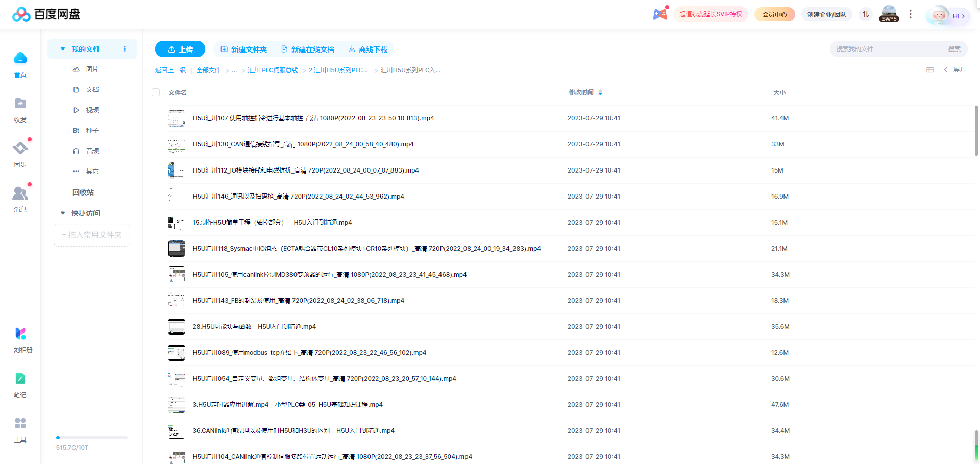Image resolution: width=980 pixels, height=464 pixels.
Task: Click the 拖入常用文件夹 drop box
Action: (92, 235)
